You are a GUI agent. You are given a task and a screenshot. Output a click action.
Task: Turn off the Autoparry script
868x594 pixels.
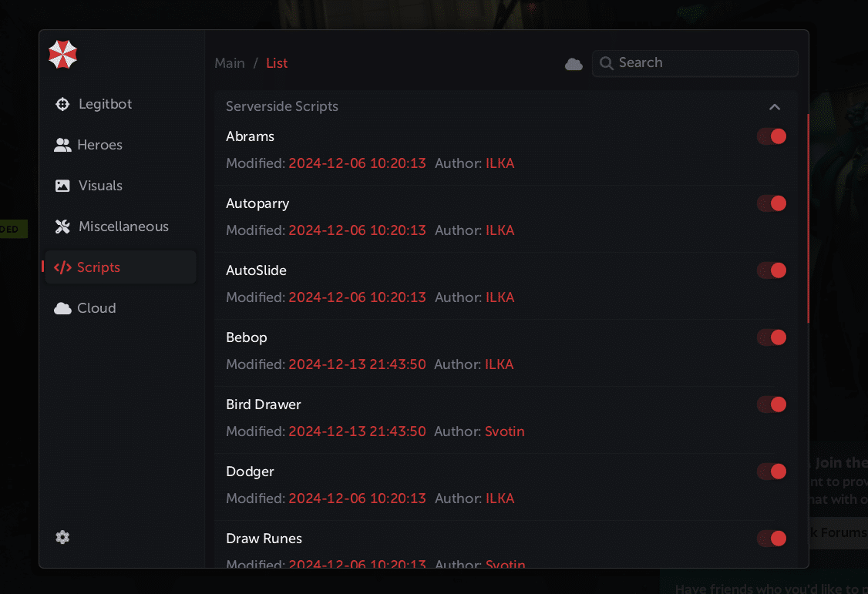click(x=771, y=203)
